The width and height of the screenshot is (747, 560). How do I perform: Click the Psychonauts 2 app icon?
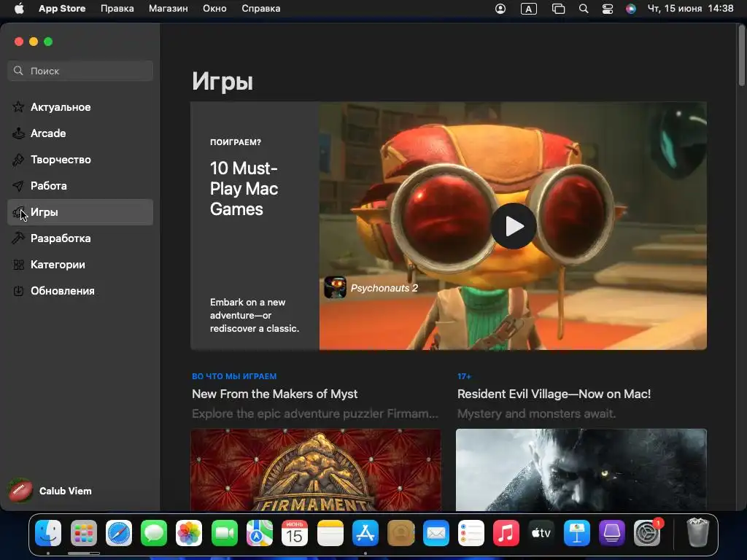pos(335,287)
